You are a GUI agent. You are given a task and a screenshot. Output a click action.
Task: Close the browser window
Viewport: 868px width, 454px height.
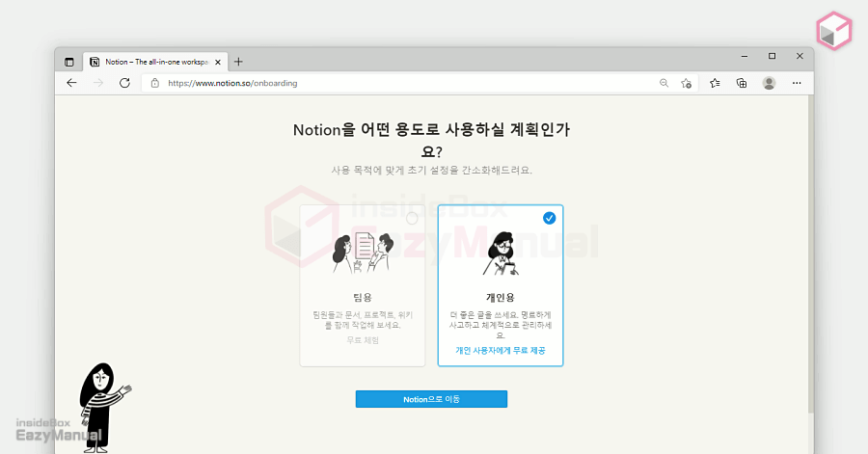tap(800, 56)
